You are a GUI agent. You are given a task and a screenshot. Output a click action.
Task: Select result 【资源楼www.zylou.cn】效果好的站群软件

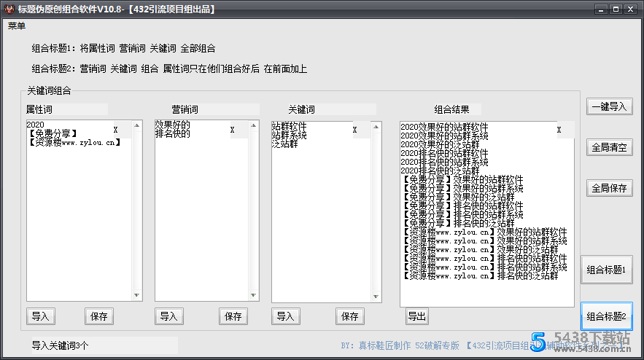click(484, 232)
